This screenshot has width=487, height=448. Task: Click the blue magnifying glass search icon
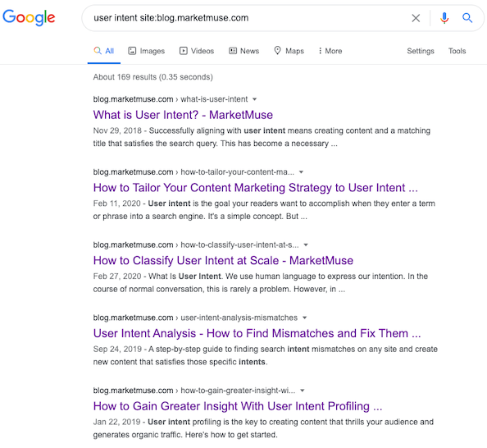point(467,18)
